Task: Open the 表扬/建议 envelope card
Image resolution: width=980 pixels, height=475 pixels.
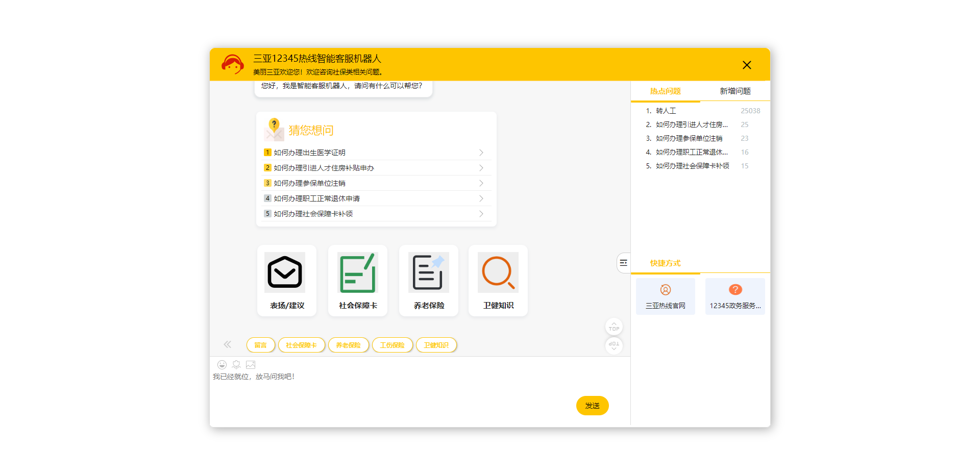Action: tap(287, 281)
